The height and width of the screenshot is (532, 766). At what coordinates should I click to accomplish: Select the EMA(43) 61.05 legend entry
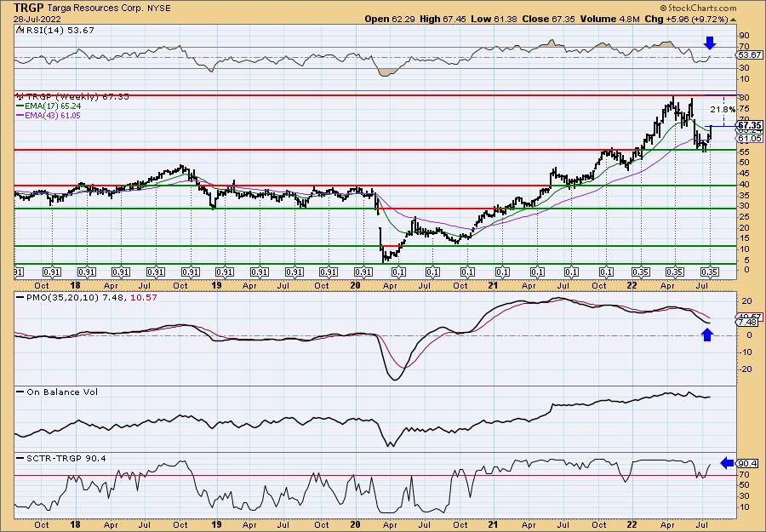point(53,116)
